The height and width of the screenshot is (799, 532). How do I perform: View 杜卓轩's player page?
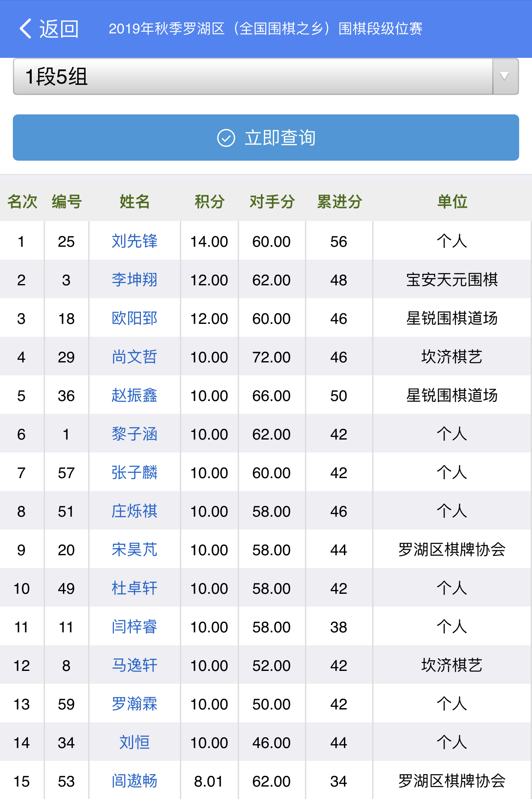point(134,588)
